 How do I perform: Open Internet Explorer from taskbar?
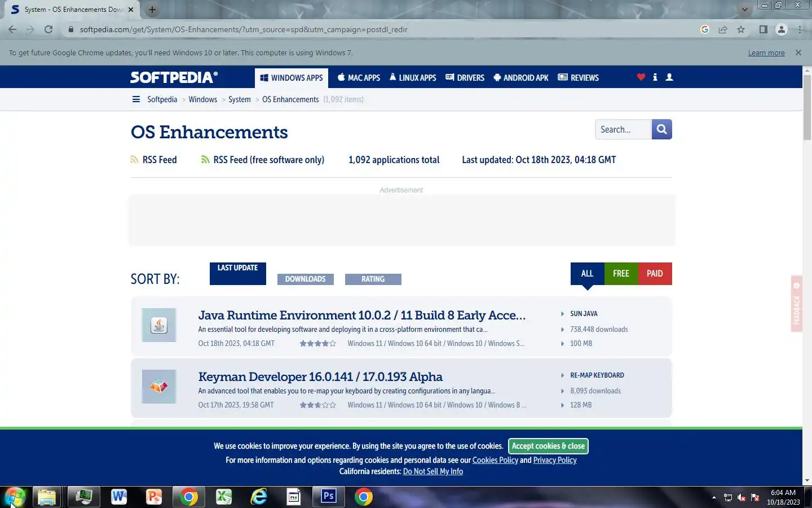[259, 497]
